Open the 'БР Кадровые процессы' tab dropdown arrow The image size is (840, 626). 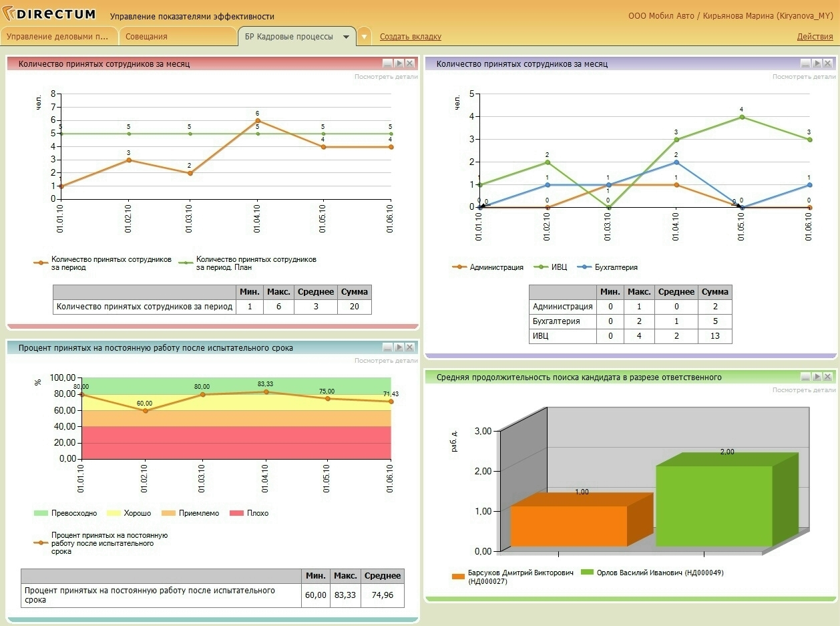(346, 37)
